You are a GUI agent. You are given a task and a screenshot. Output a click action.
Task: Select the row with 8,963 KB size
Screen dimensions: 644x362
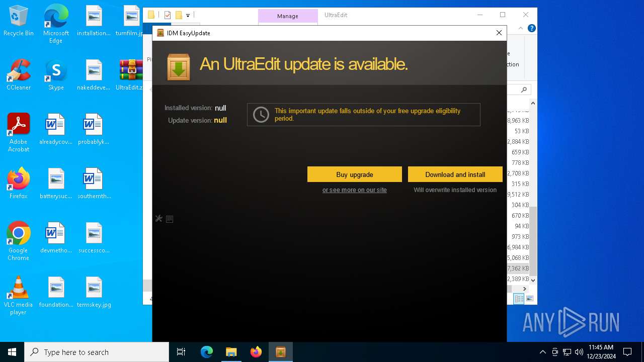[518, 121]
